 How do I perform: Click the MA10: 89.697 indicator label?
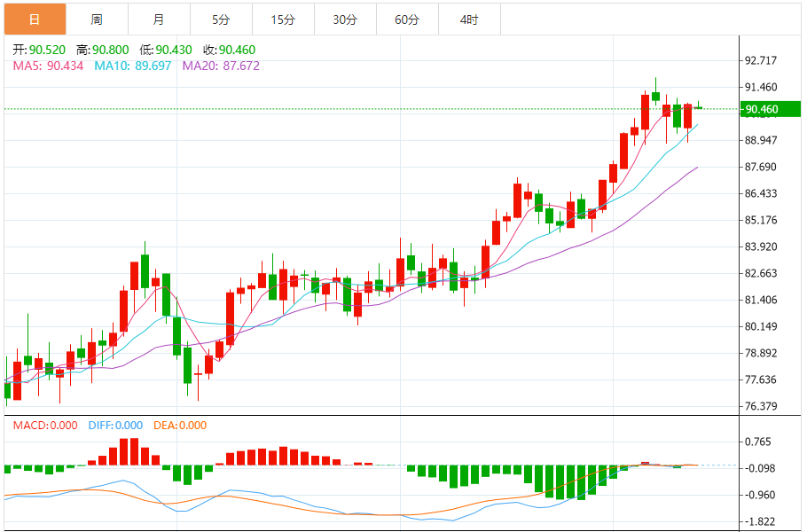[x=133, y=66]
